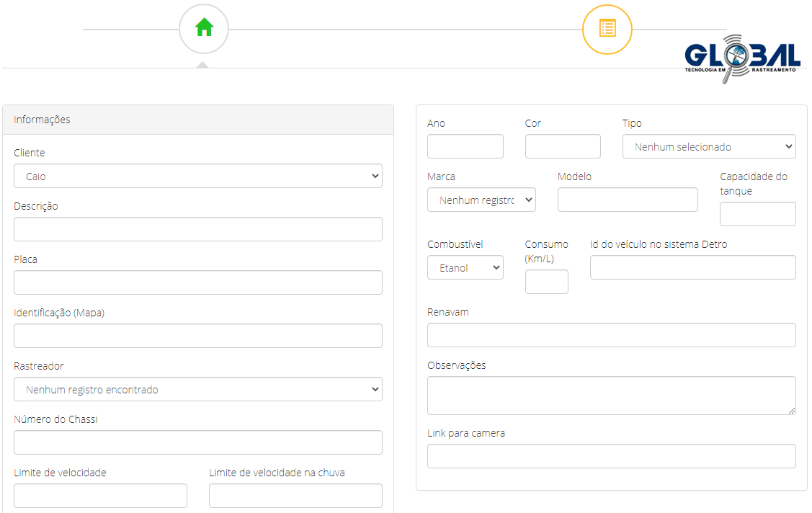This screenshot has width=812, height=513.
Task: Click the Identificação (Mapa) field
Action: pos(197,336)
